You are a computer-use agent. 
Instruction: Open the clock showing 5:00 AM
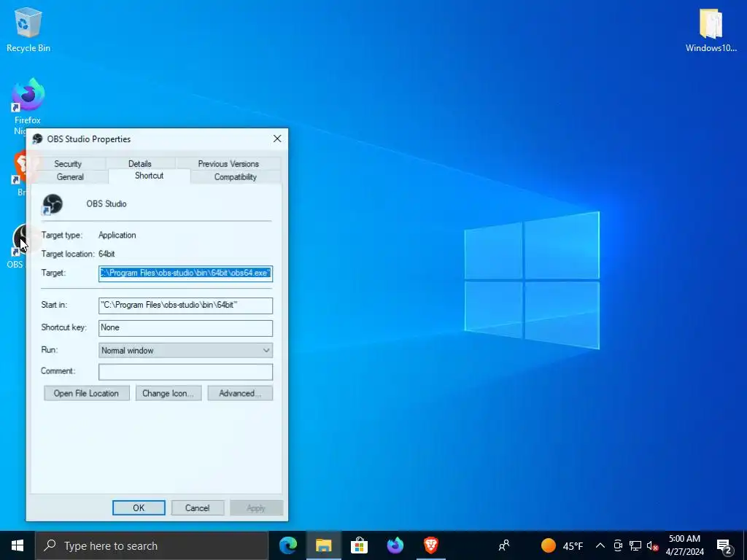(x=684, y=545)
